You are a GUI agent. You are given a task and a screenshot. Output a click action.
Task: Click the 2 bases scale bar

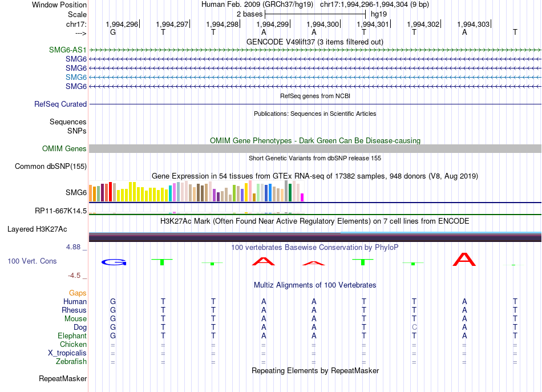pos(316,14)
